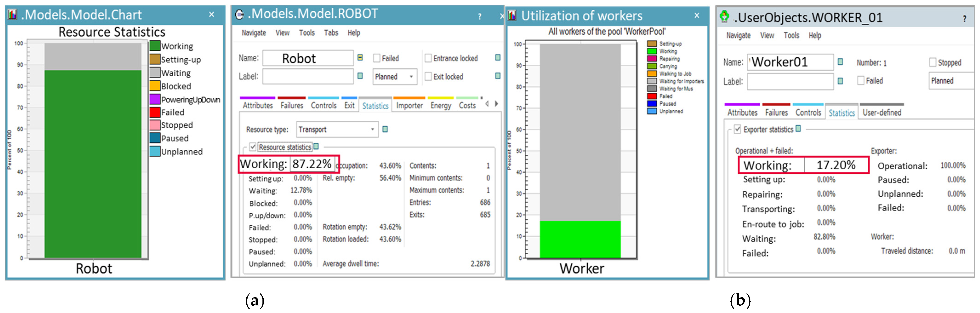Image resolution: width=980 pixels, height=313 pixels.
Task: Enable the Entrance locked checkbox
Action: click(x=428, y=58)
